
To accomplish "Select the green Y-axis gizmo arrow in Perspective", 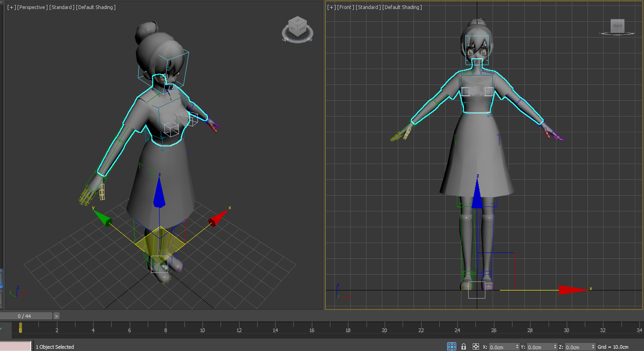I will pyautogui.click(x=103, y=217).
